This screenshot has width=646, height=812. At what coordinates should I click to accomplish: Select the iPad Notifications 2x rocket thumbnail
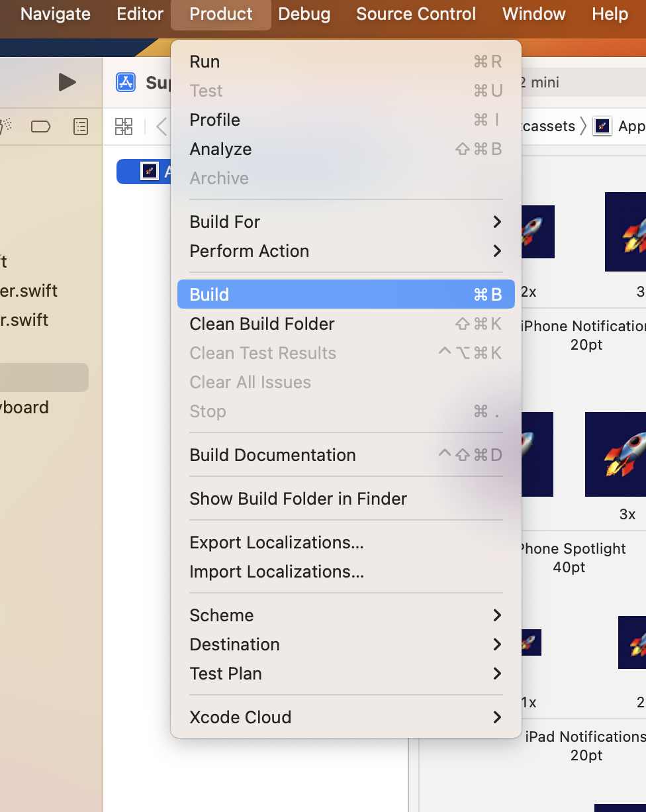632,642
